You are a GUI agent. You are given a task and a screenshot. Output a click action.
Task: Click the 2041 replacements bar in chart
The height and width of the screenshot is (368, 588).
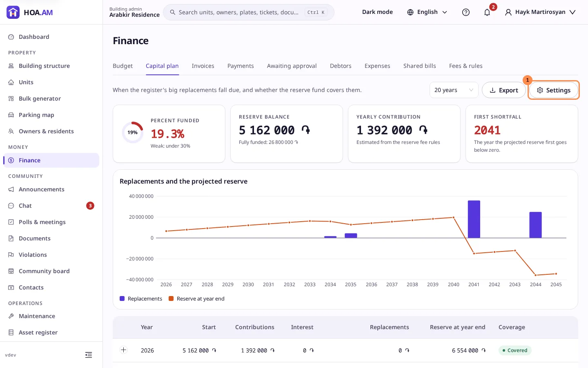point(474,219)
